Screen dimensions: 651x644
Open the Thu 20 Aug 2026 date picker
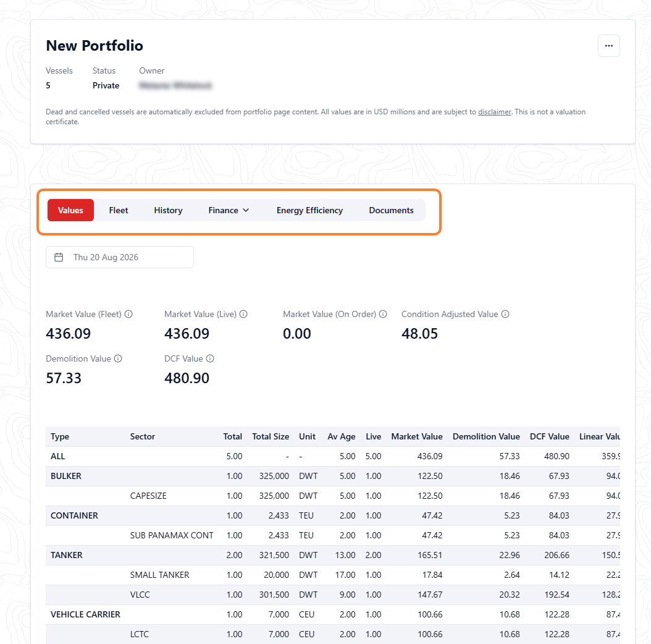click(x=120, y=257)
